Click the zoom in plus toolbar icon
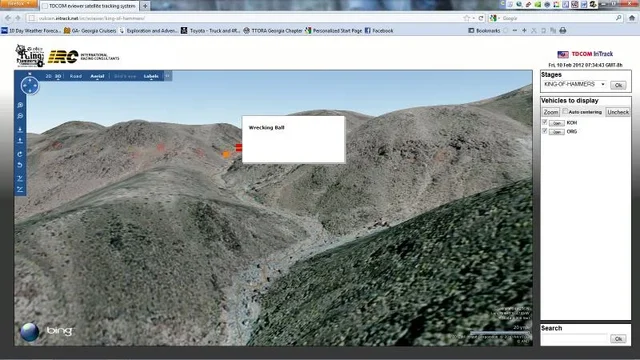640x360 pixels. pyautogui.click(x=524, y=31)
